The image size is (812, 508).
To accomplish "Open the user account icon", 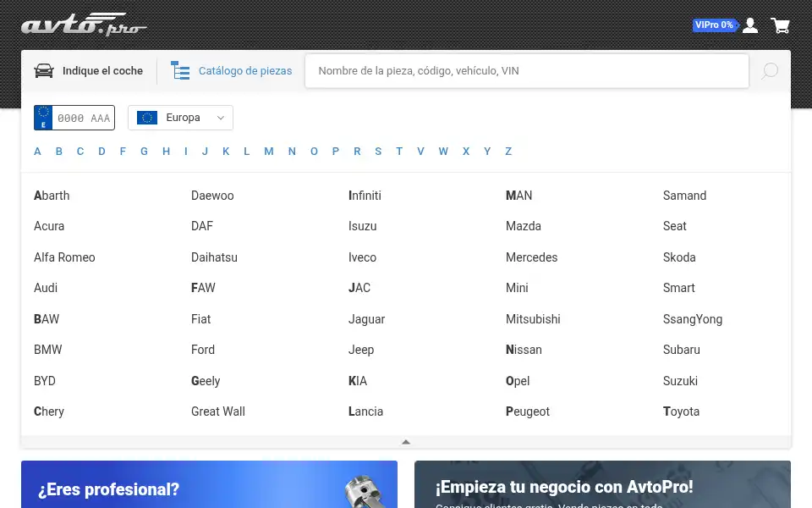I will pos(750,25).
